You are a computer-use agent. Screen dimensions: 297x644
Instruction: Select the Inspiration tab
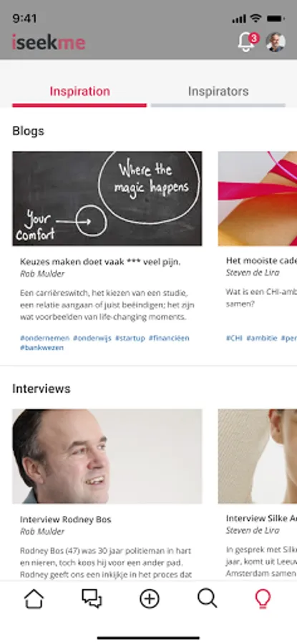79,91
